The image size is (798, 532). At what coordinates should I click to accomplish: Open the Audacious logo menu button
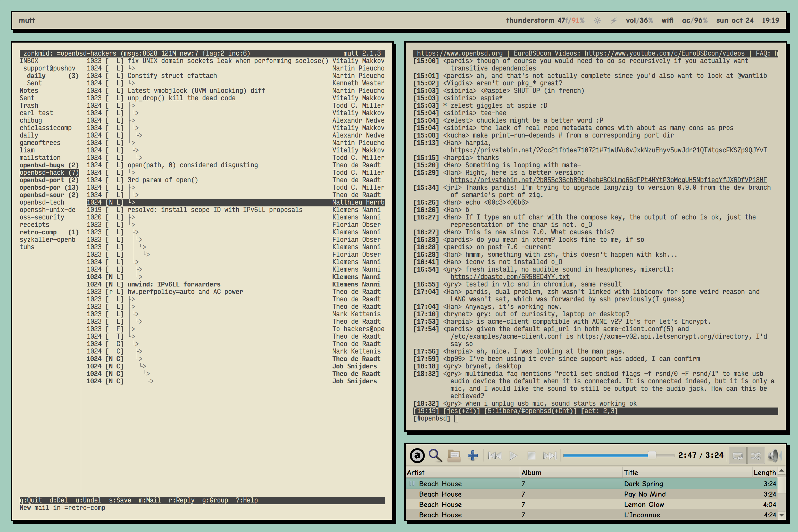(417, 455)
